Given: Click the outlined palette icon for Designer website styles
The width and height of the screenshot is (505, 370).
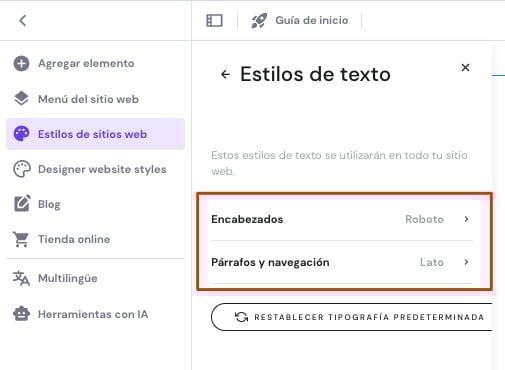Looking at the screenshot, I should (x=22, y=169).
